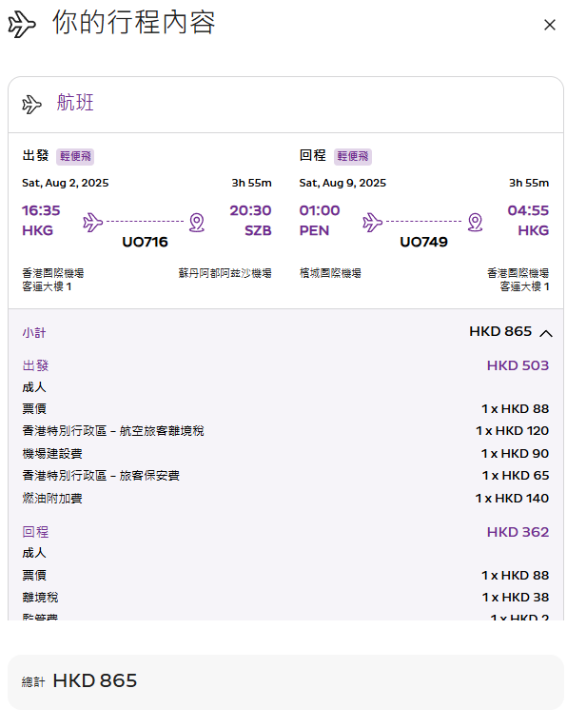Click return arrival time 04:55
The height and width of the screenshot is (728, 567).
point(528,210)
